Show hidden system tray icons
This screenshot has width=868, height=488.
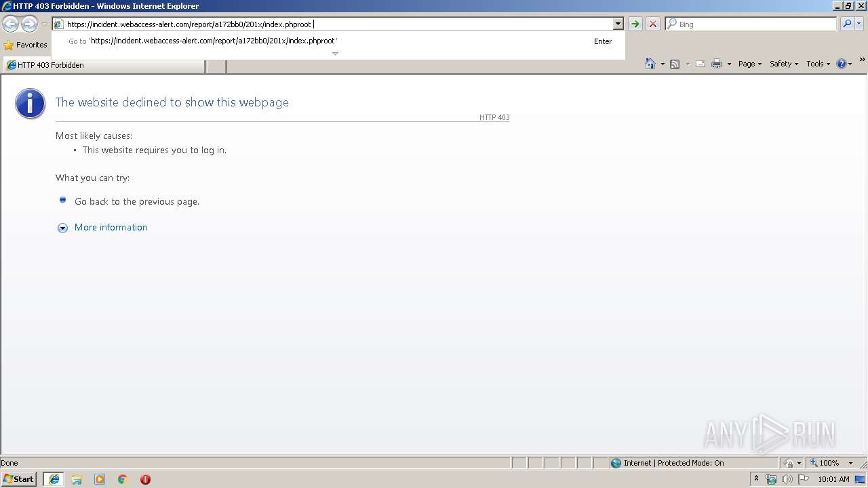[x=756, y=479]
